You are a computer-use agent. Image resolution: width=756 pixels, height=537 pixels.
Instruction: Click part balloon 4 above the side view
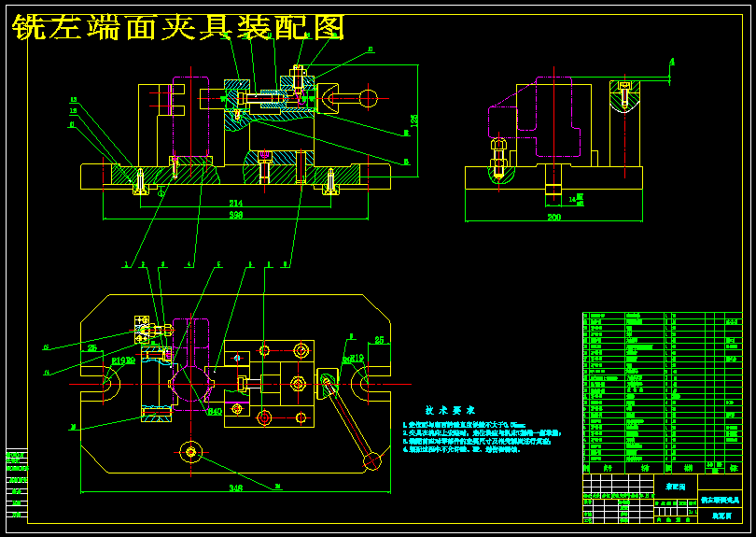[672, 63]
